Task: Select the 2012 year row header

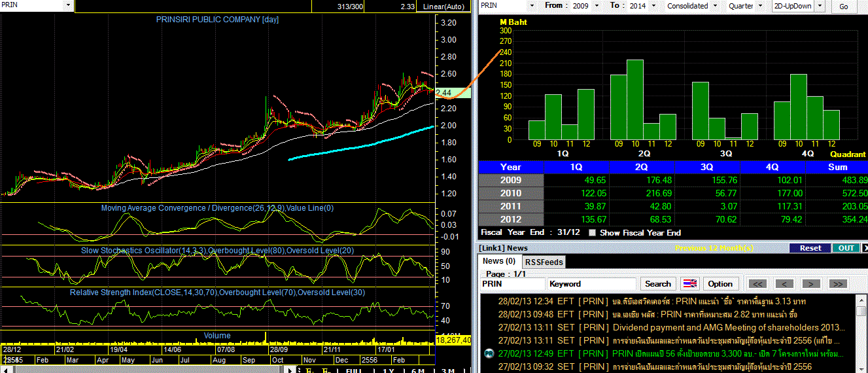Action: (511, 219)
